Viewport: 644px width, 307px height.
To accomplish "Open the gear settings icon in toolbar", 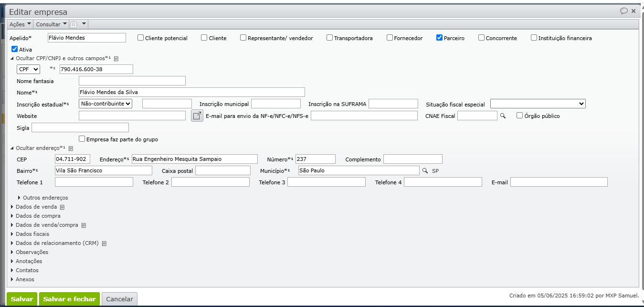I will pyautogui.click(x=74, y=24).
